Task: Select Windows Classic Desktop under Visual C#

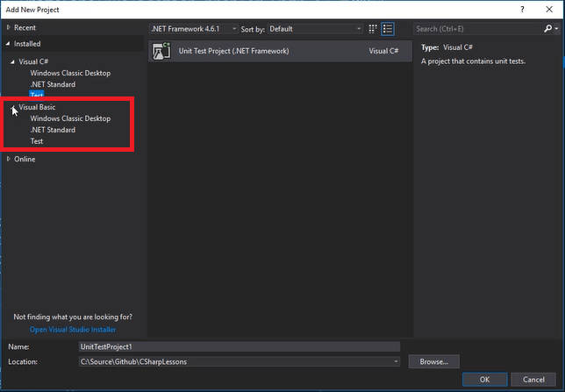Action: (x=70, y=73)
